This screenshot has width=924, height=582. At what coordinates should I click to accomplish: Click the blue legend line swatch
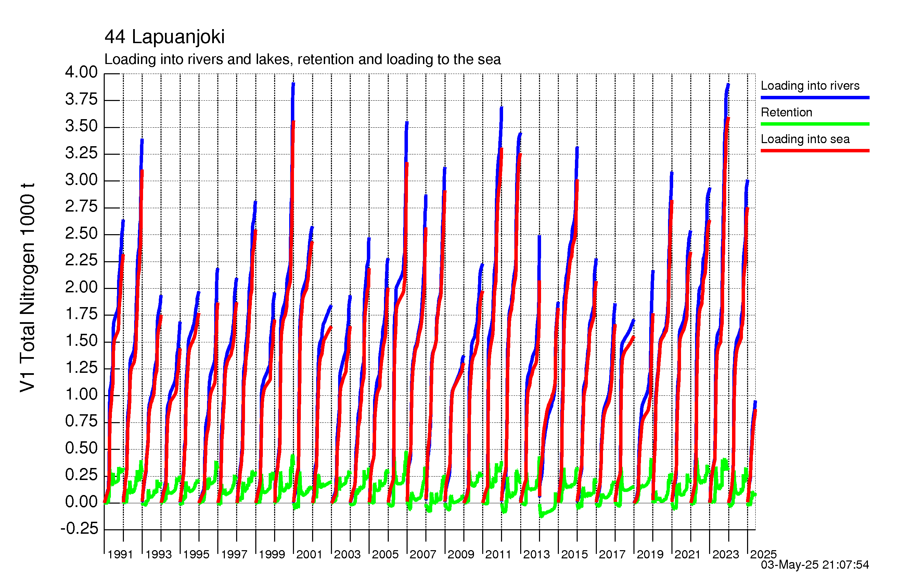815,98
